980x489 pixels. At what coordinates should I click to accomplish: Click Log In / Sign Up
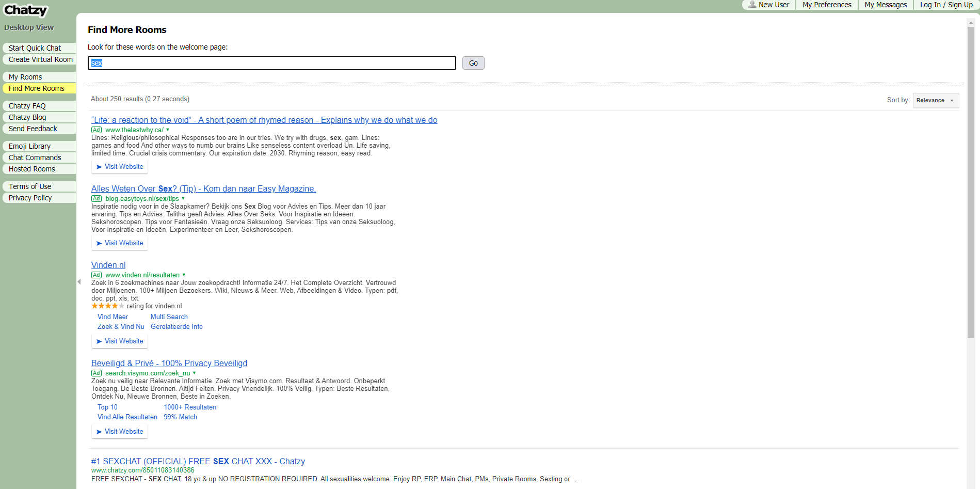[x=946, y=5]
